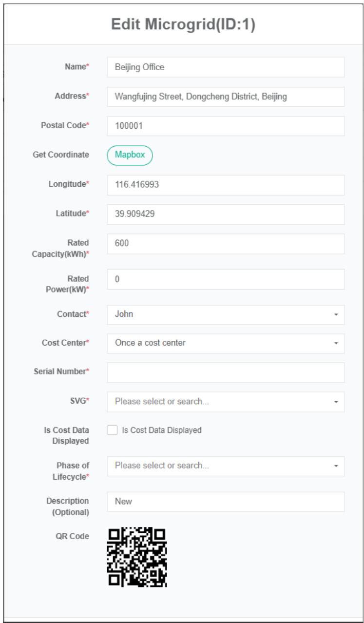This screenshot has width=364, height=623.
Task: Select the Longitude input field
Action: point(225,185)
